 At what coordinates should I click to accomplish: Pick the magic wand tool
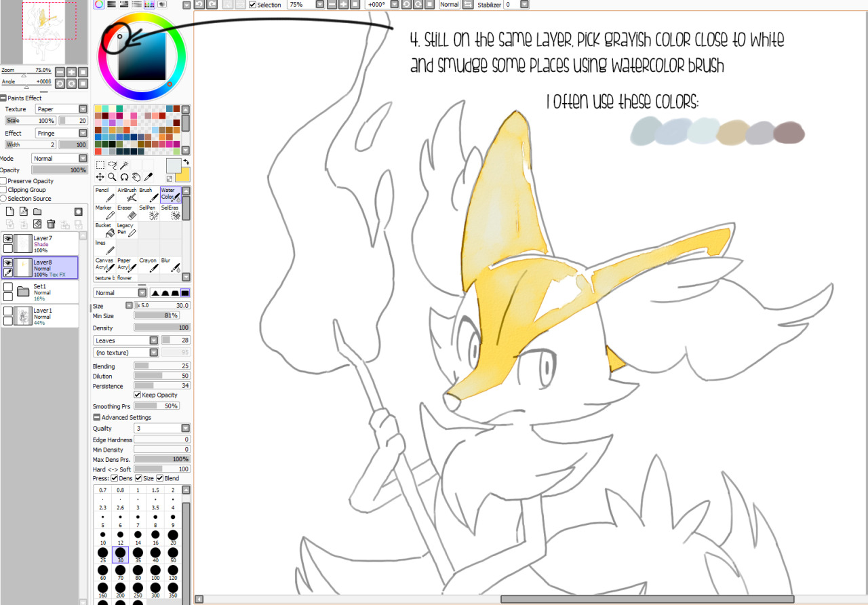tap(124, 165)
